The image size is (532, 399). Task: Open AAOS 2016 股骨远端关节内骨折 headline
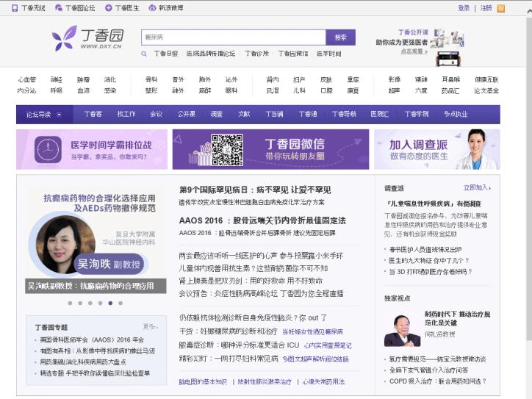click(x=262, y=220)
